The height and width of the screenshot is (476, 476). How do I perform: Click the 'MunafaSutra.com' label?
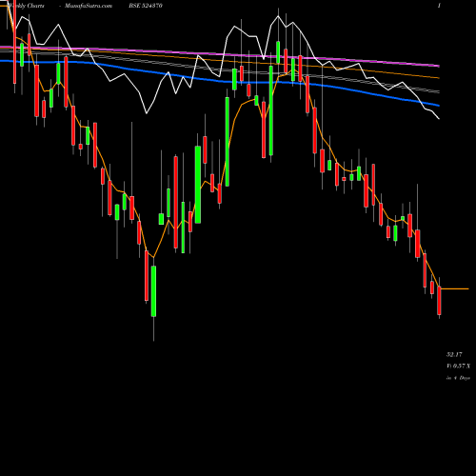point(89,6)
